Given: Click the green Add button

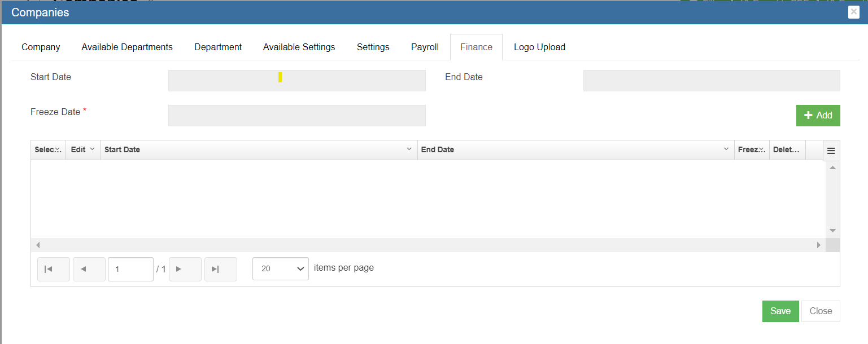Looking at the screenshot, I should [818, 116].
